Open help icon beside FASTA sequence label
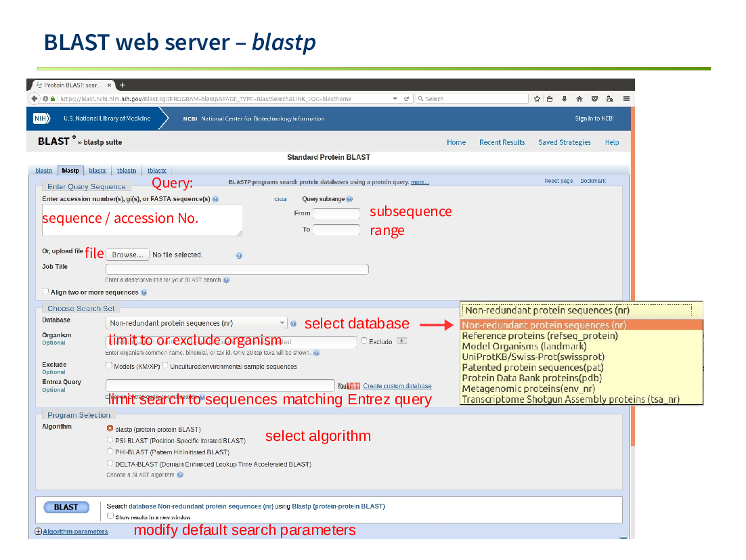The image size is (746, 560). tap(215, 199)
